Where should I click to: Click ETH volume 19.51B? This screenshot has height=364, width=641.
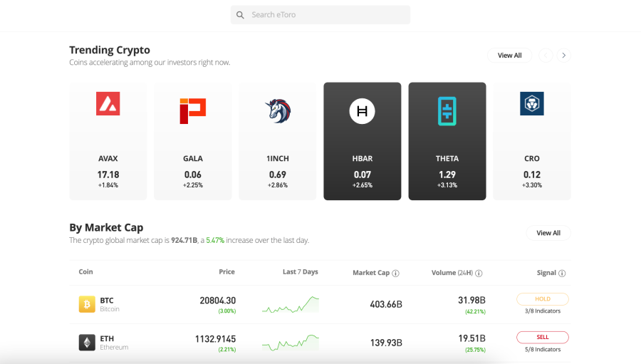[x=471, y=338]
